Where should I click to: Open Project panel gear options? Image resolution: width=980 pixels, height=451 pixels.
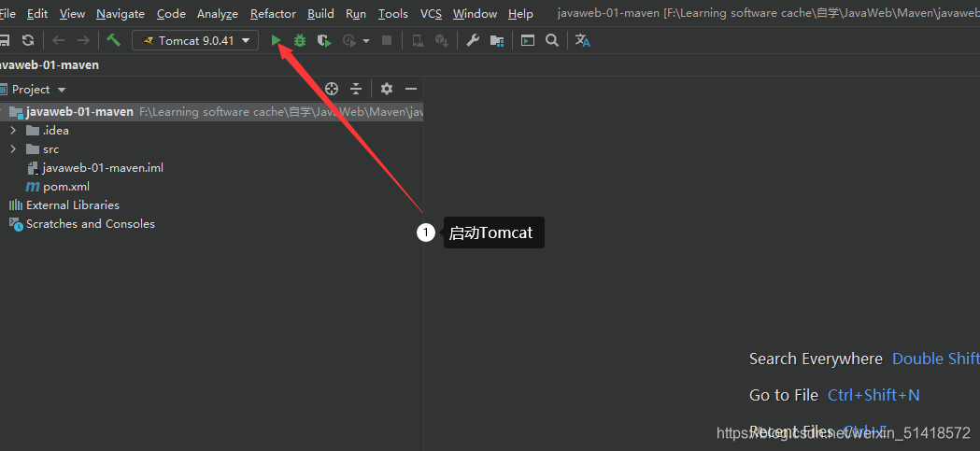click(x=387, y=89)
